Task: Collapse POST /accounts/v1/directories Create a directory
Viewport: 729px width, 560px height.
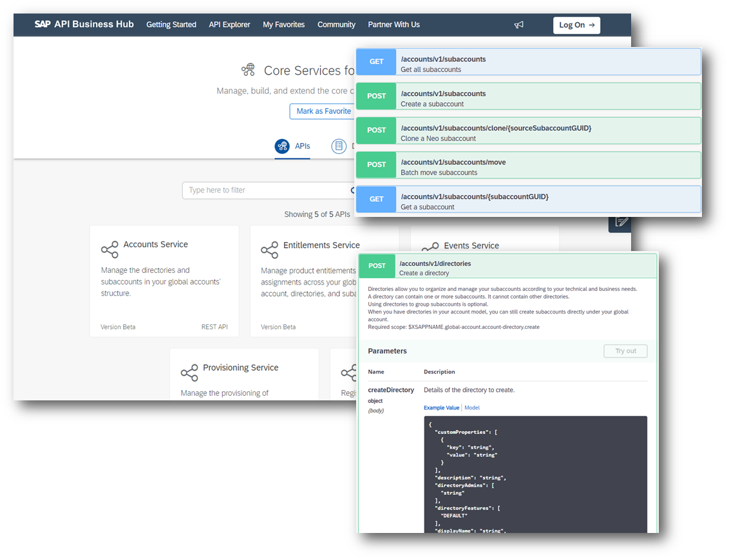Action: coord(507,266)
